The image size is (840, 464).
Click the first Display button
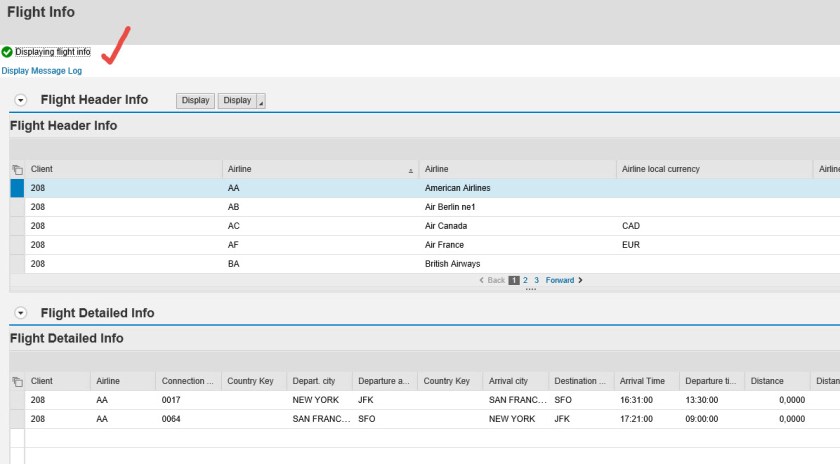click(195, 100)
